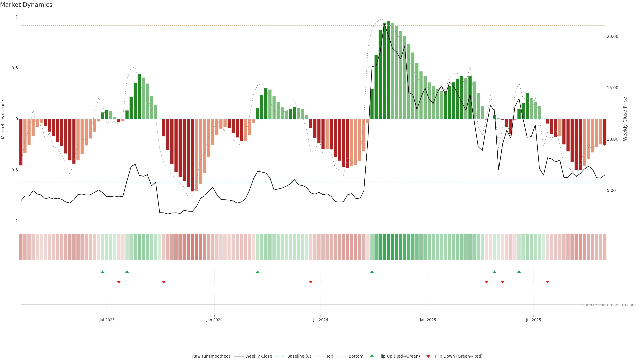Click the source: sharemaestro.com text
644x362 pixels.
click(609, 305)
